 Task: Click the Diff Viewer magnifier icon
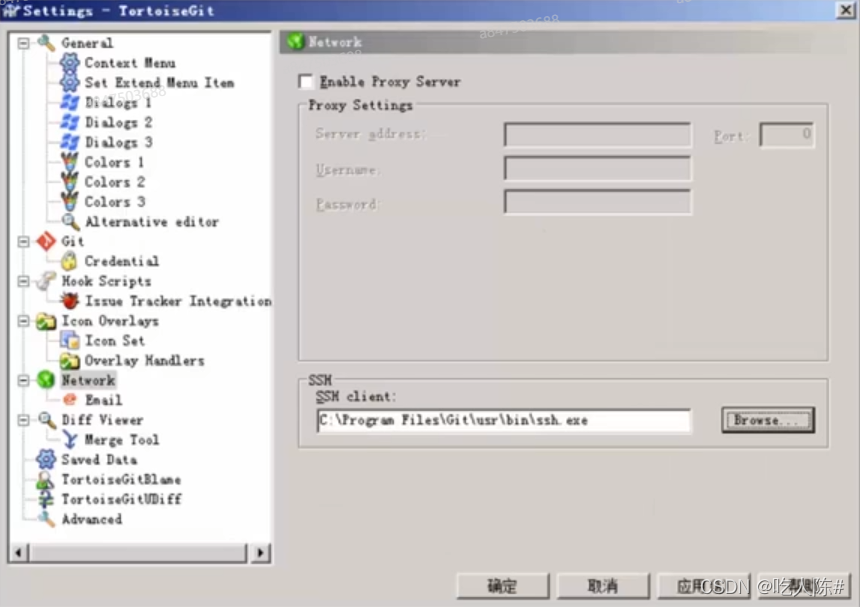coord(46,420)
